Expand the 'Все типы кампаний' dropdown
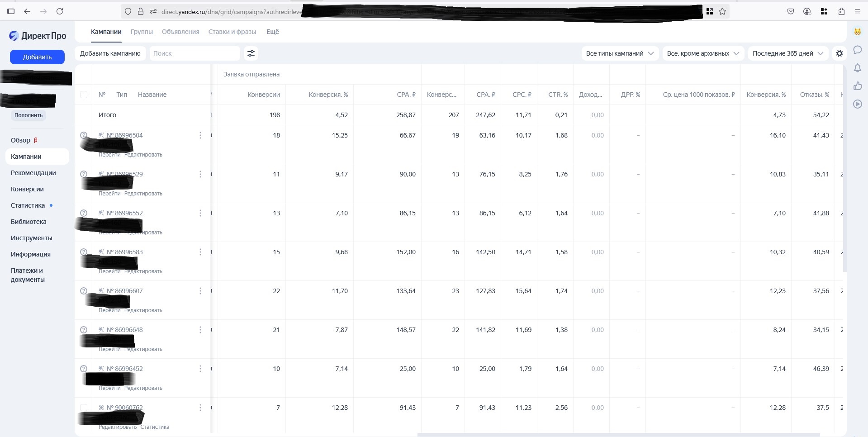This screenshot has height=437, width=868. (619, 53)
